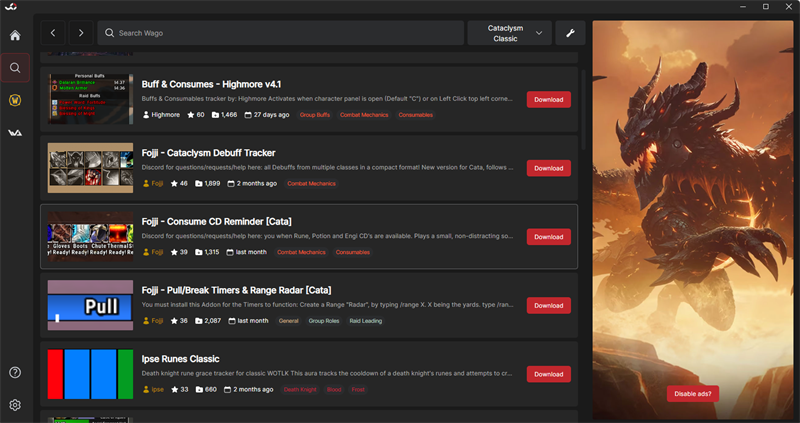The height and width of the screenshot is (423, 800).
Task: Select the magnifier search icon in the sidebar
Action: click(x=15, y=69)
